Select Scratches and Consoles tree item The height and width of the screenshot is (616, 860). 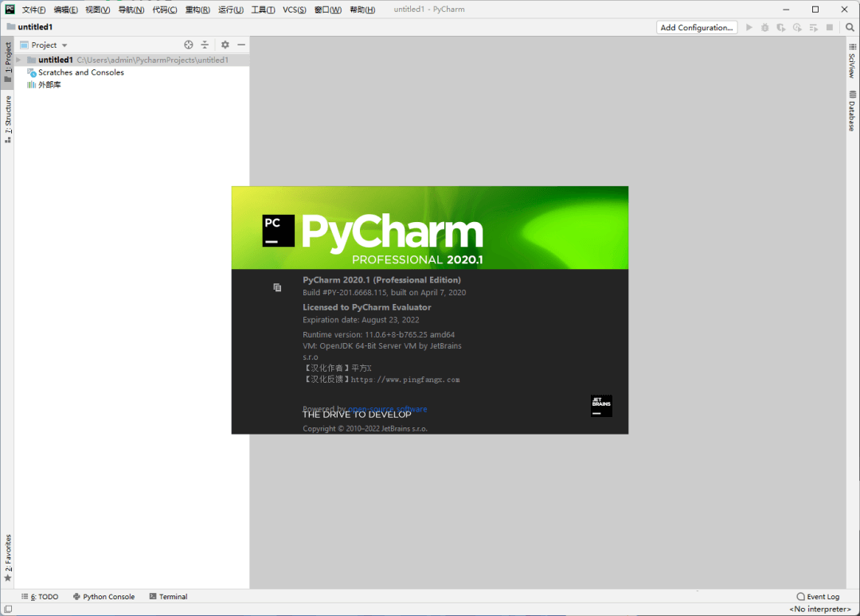click(81, 72)
